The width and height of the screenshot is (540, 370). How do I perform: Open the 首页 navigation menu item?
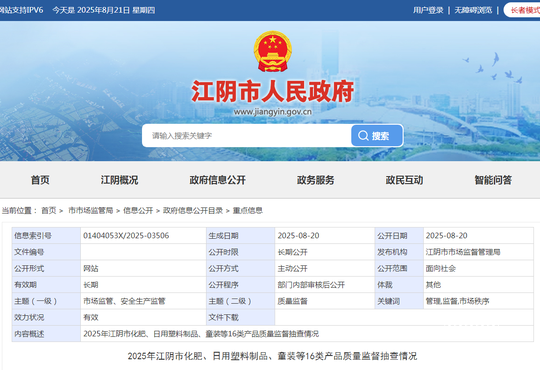tap(40, 180)
